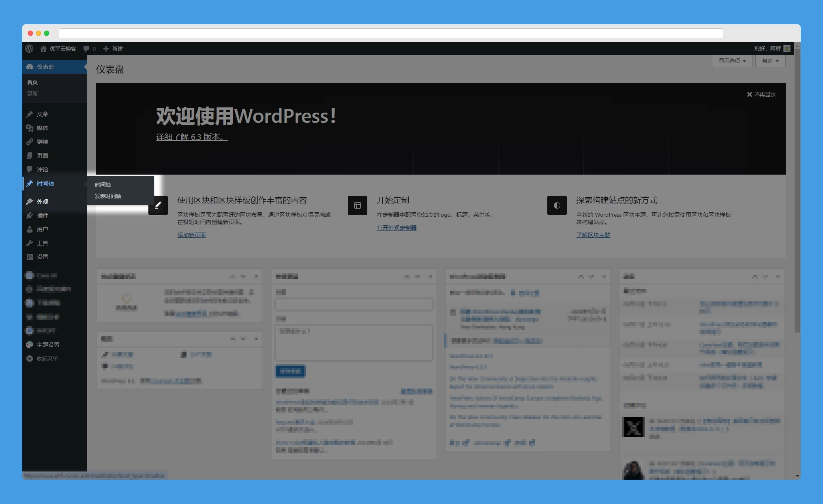Click the chain icon beside 链接
The image size is (823, 504).
(30, 142)
